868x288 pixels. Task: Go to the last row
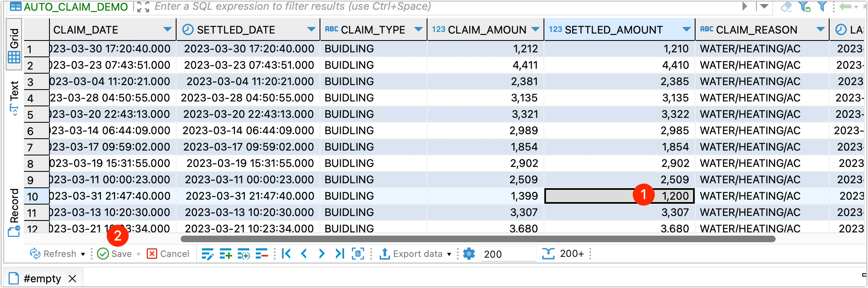coord(340,254)
